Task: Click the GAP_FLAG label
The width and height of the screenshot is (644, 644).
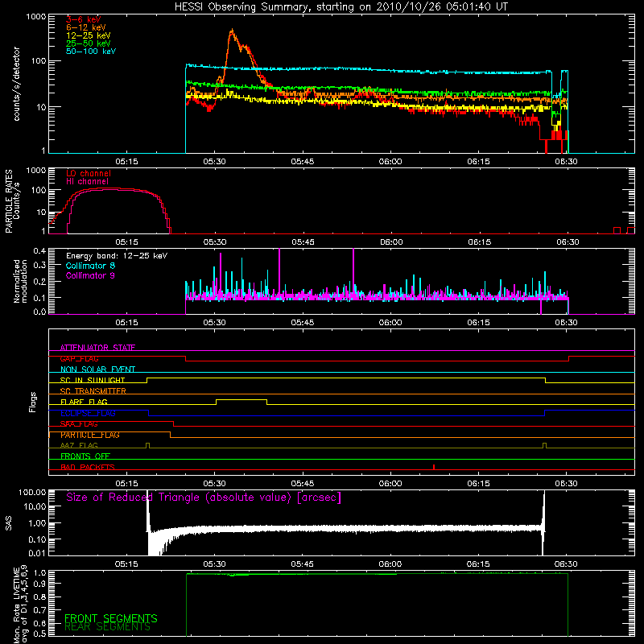Action: point(79,358)
